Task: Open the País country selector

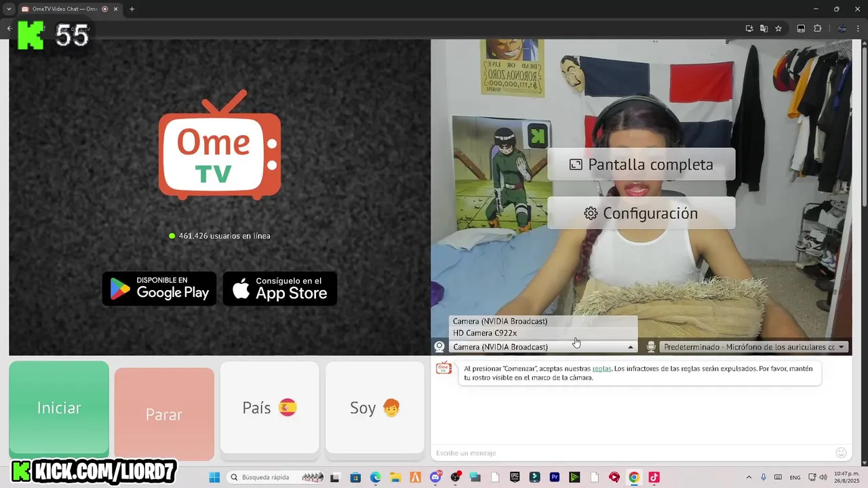Action: tap(269, 407)
